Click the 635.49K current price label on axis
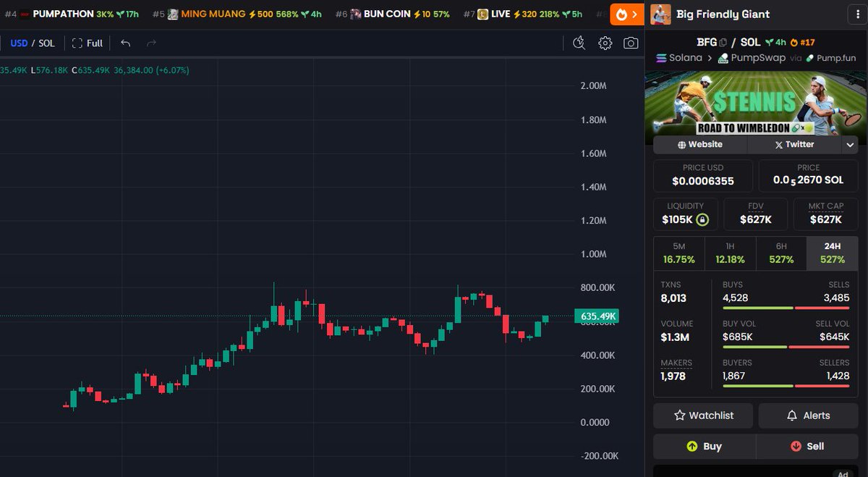 pos(597,316)
